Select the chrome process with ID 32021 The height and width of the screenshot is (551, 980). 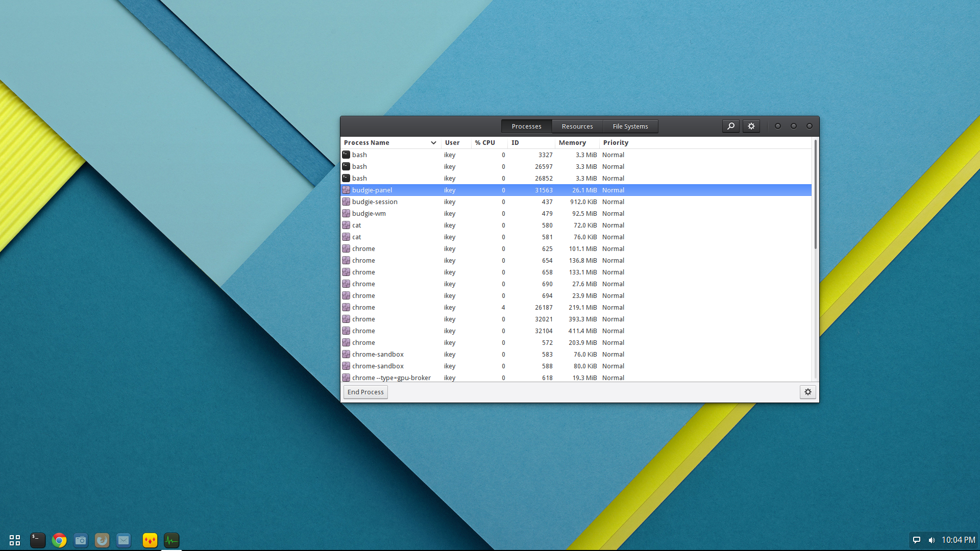pos(576,319)
